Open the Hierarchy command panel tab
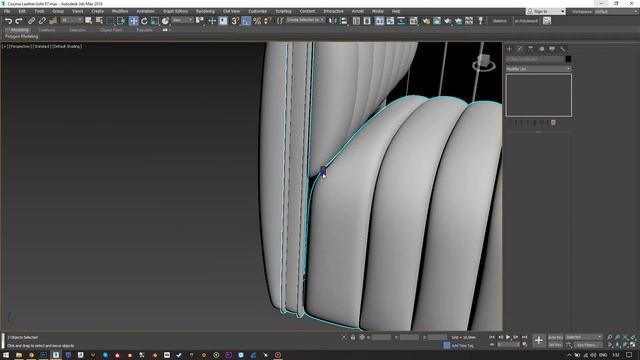The image size is (640, 360). 531,49
